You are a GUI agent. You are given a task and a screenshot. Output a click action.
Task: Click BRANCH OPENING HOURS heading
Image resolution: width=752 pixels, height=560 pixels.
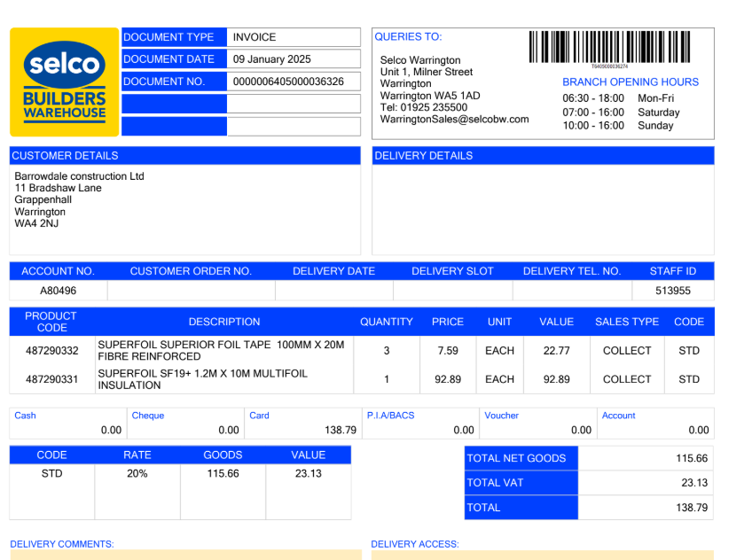pos(631,82)
